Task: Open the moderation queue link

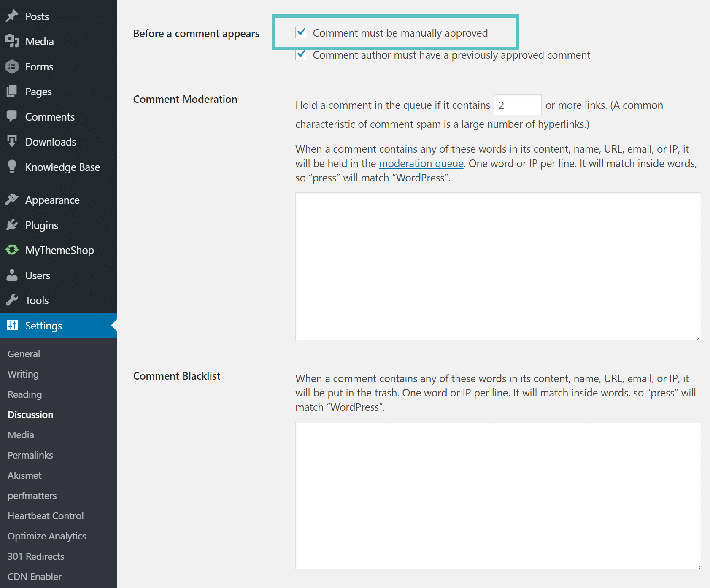Action: pyautogui.click(x=421, y=164)
